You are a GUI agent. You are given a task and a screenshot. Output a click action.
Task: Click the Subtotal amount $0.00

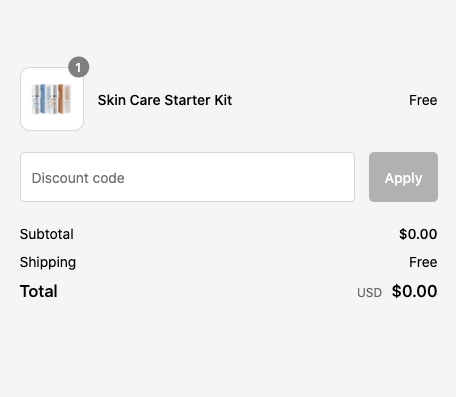418,234
